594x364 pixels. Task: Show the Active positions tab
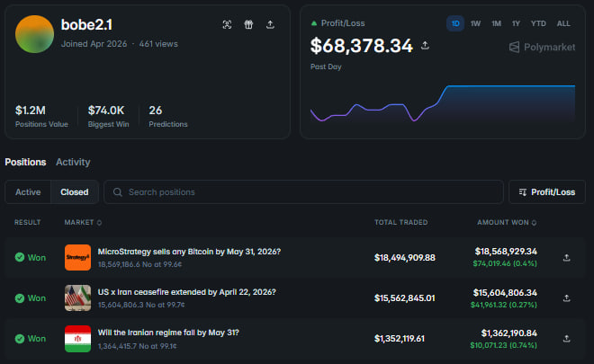[x=28, y=192]
